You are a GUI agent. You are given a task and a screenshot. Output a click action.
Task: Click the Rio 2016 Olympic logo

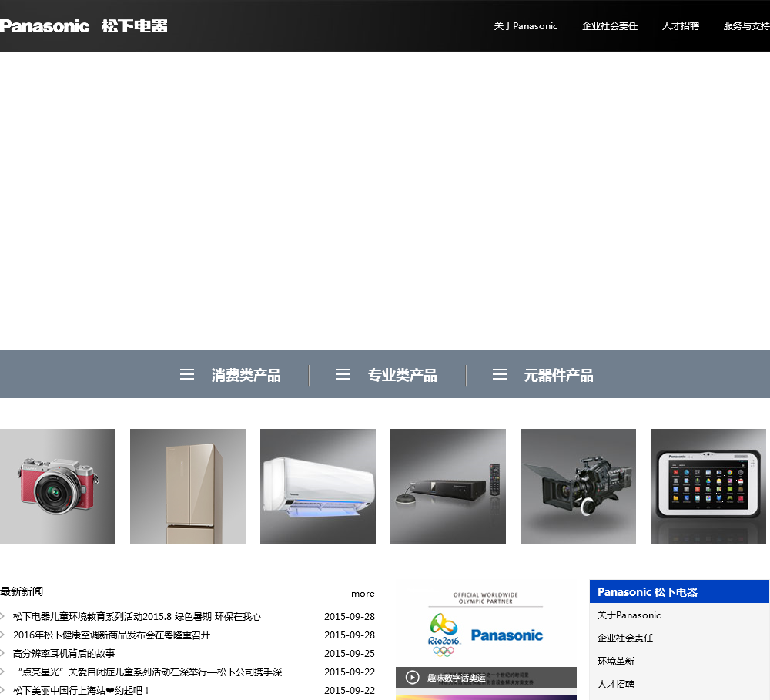click(x=444, y=635)
